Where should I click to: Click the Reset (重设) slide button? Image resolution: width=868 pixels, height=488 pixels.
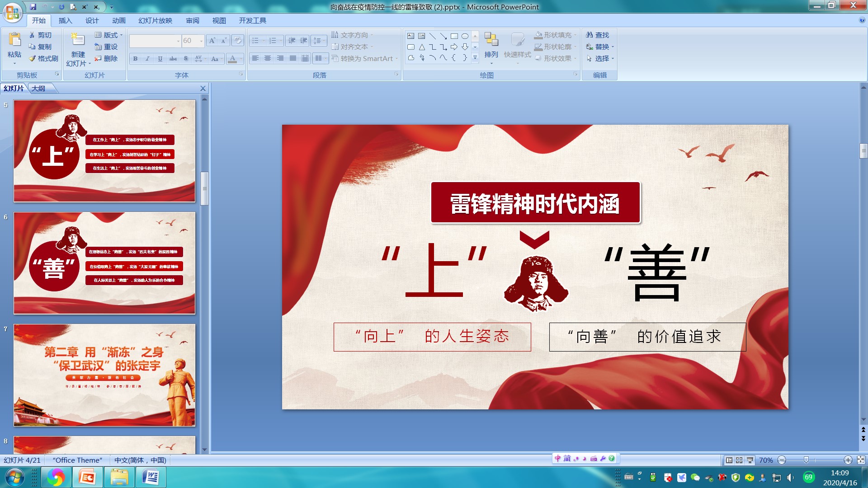click(106, 47)
